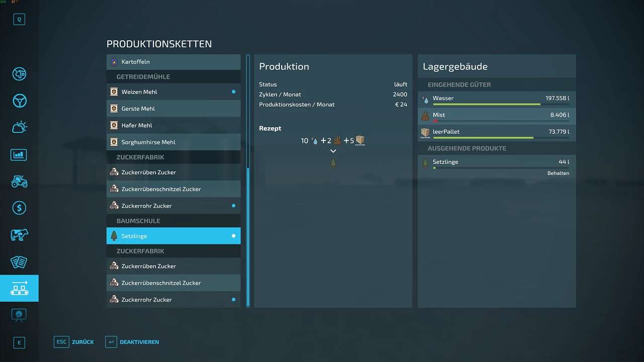Open the tractor vehicles overview icon
Screen dimensions: 644x362
pyautogui.click(x=19, y=182)
